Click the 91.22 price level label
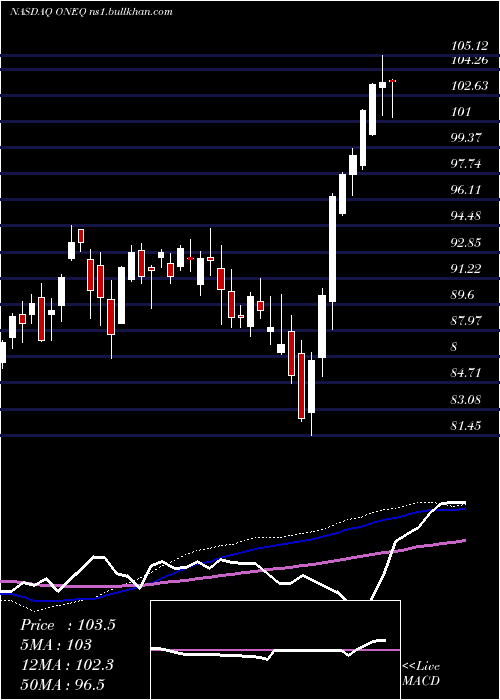 467,269
